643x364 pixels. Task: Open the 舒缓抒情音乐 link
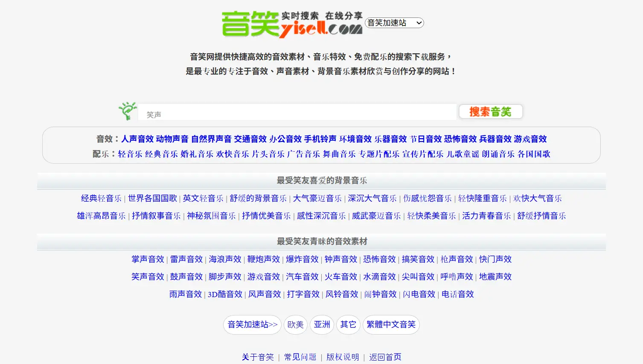click(x=541, y=216)
